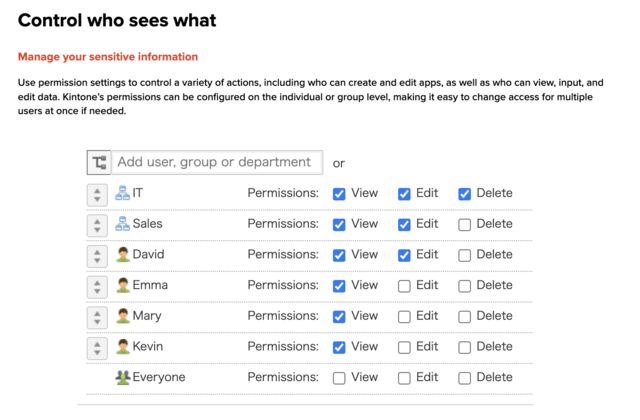The width and height of the screenshot is (640, 420).
Task: Select Kevin's user avatar icon
Action: point(122,346)
